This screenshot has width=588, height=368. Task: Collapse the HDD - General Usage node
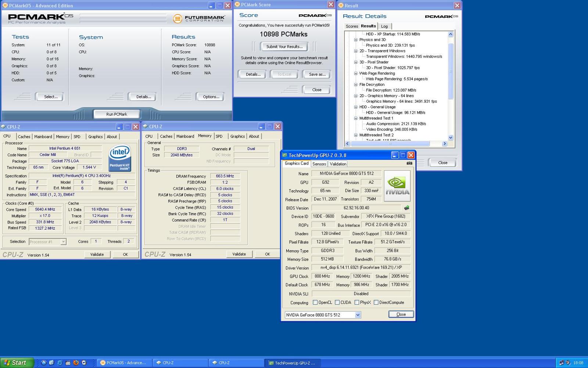click(355, 107)
